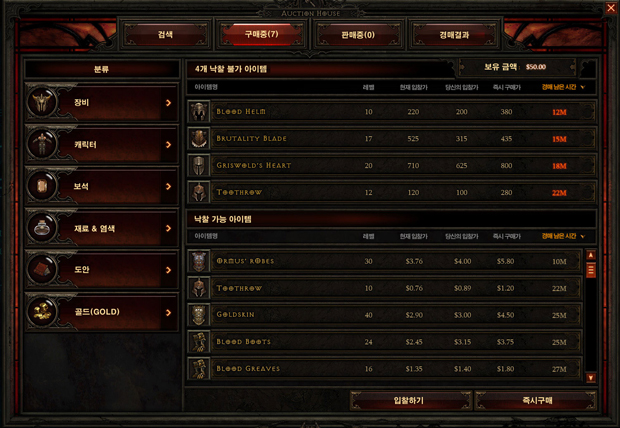
Task: Click the 즉시구매 buyout button
Action: click(x=537, y=401)
